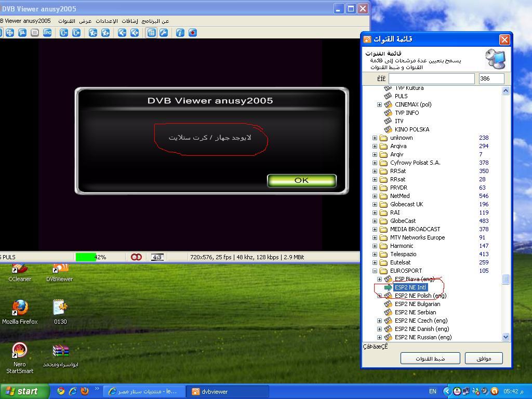The height and width of the screenshot is (399, 532).
Task: Open CCleaner desktop shortcut
Action: [x=20, y=273]
